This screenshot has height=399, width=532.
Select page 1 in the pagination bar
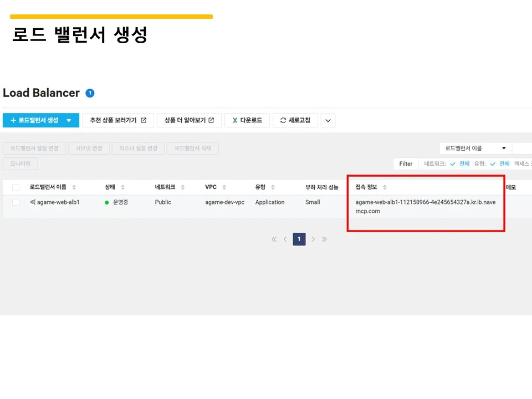(x=299, y=239)
